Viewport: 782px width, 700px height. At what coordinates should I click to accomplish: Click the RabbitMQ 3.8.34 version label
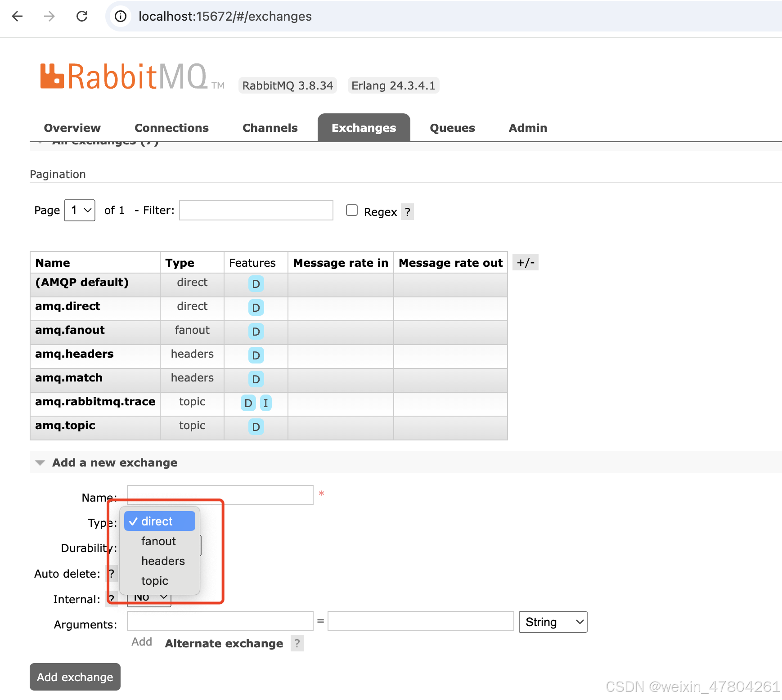(x=288, y=85)
